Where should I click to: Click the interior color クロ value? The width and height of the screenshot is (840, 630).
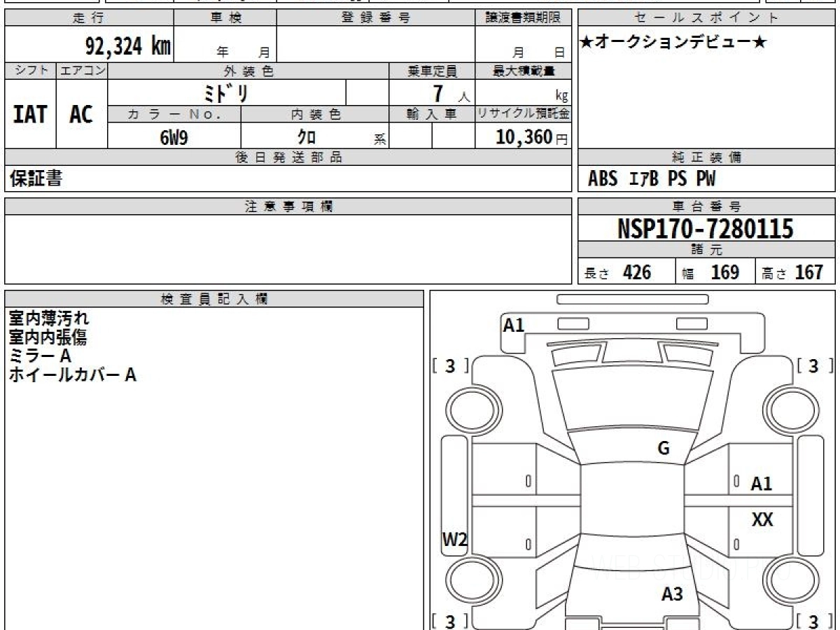[x=307, y=137]
